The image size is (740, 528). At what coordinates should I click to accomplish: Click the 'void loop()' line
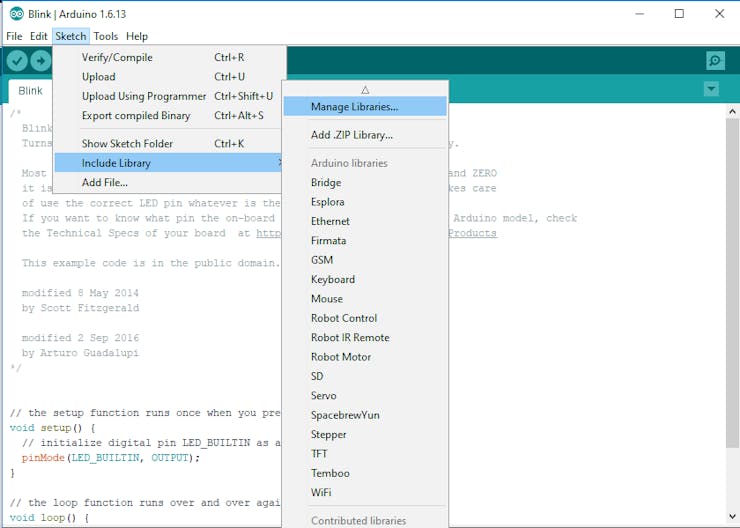pyautogui.click(x=49, y=518)
